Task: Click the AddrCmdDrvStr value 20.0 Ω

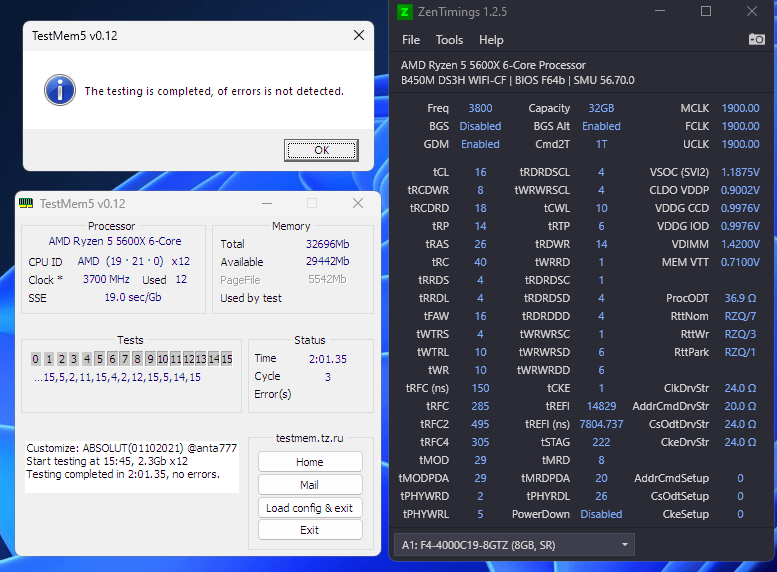Action: 740,406
